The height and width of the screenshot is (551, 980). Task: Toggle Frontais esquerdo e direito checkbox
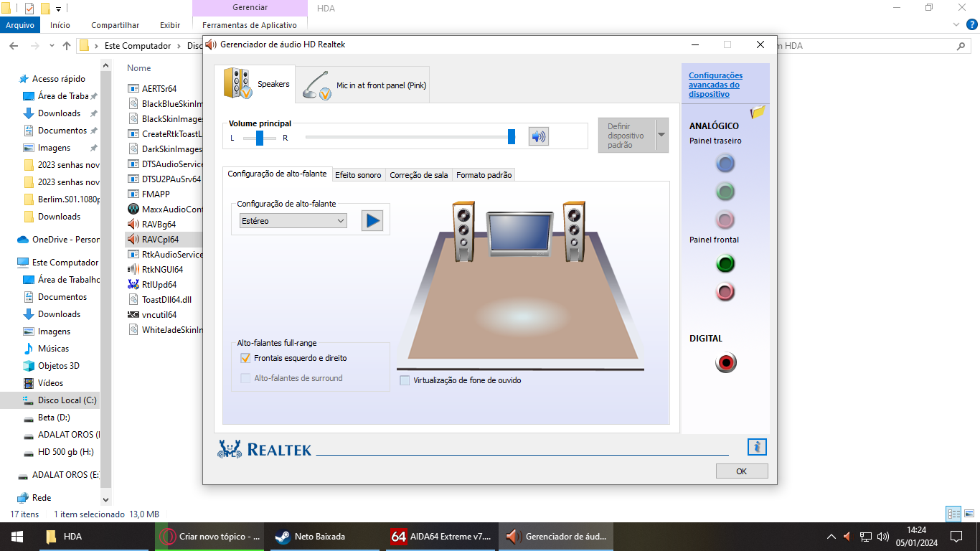[x=245, y=358]
